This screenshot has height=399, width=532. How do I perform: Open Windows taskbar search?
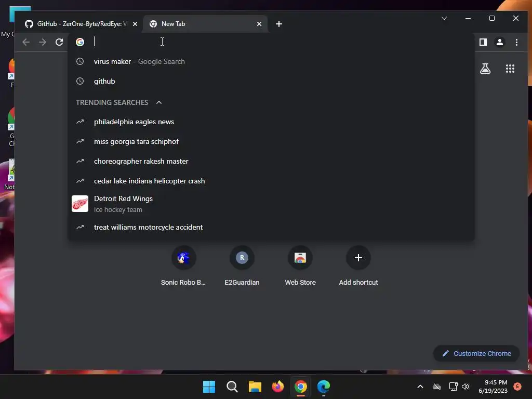(232, 387)
